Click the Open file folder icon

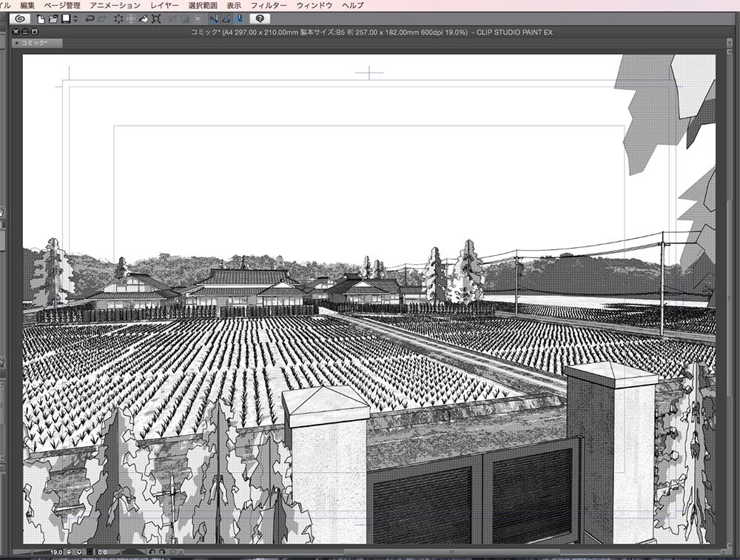(53, 19)
